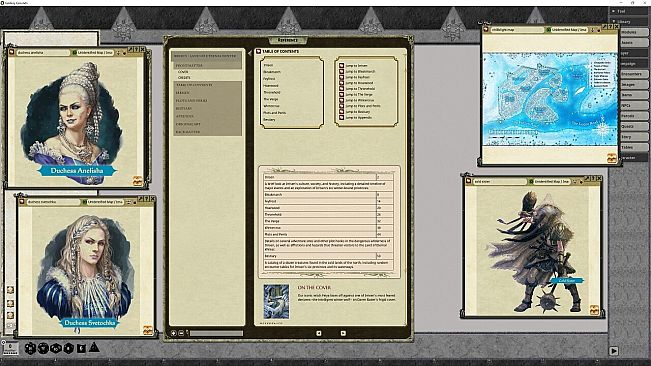Roll the d4 die
The width and height of the screenshot is (651, 366).
click(x=94, y=347)
